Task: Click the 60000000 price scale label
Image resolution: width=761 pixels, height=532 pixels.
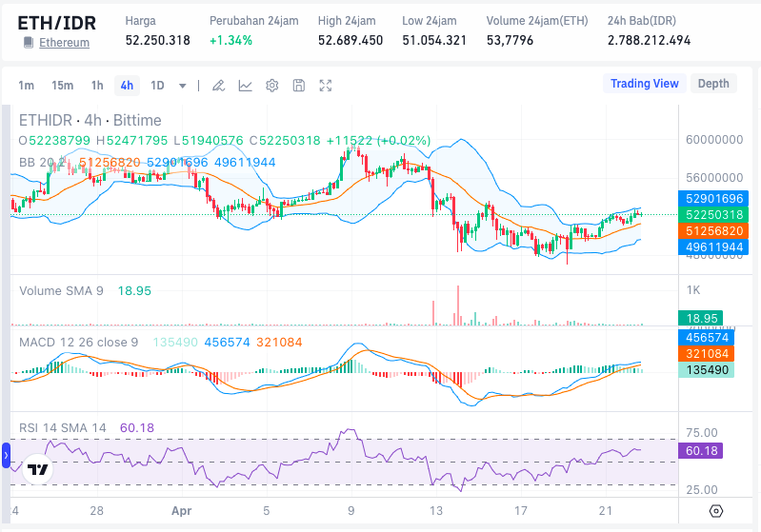Action: (x=714, y=140)
